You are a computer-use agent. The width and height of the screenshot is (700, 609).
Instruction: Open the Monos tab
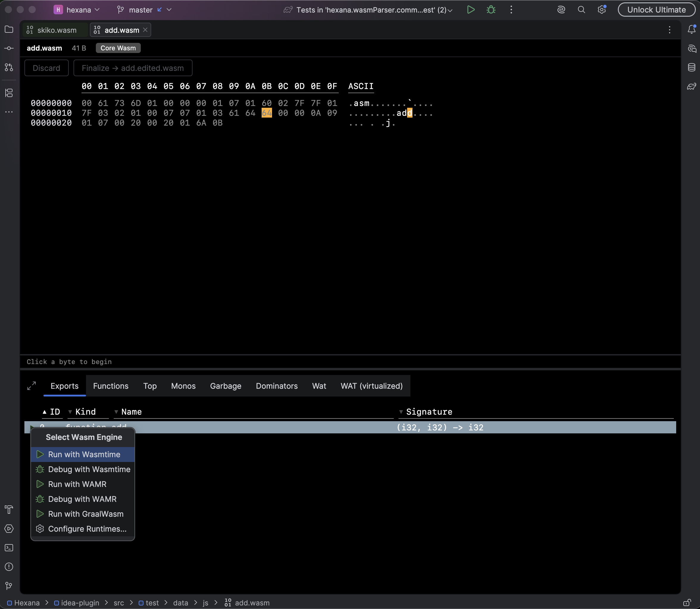pyautogui.click(x=183, y=386)
